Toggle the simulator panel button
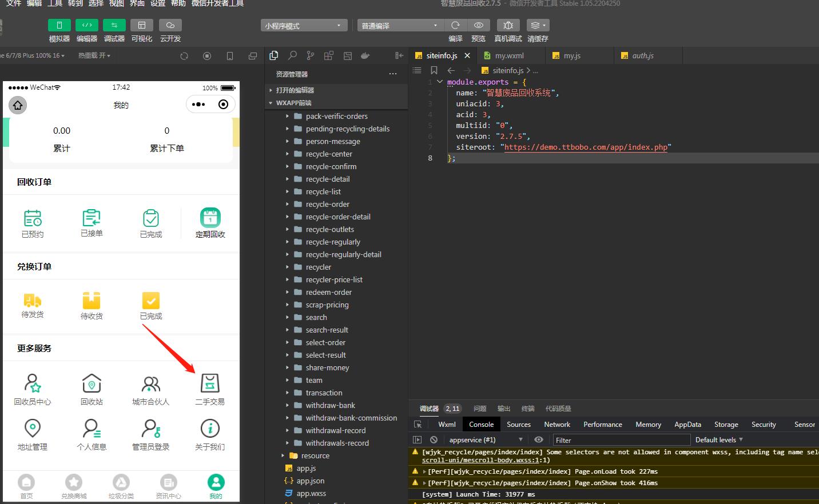 click(x=59, y=25)
